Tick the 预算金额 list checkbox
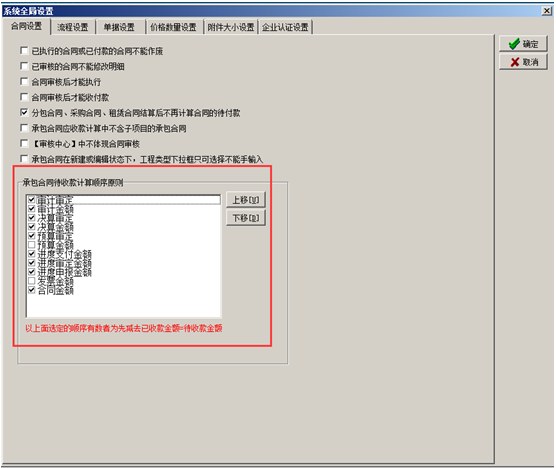This screenshot has height=468, width=556. pos(32,245)
